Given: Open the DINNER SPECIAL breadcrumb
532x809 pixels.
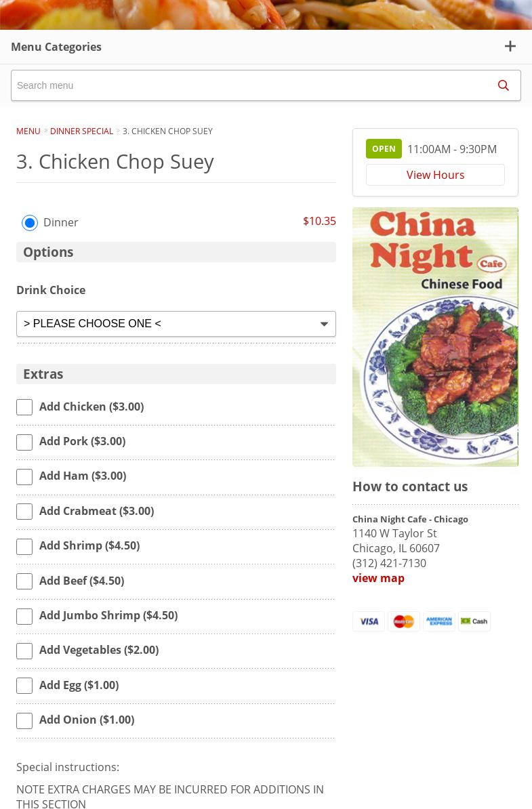Looking at the screenshot, I should [x=81, y=131].
